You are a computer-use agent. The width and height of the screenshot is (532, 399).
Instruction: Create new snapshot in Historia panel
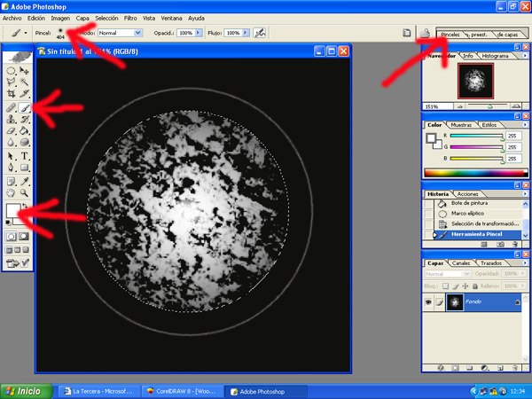pos(500,245)
